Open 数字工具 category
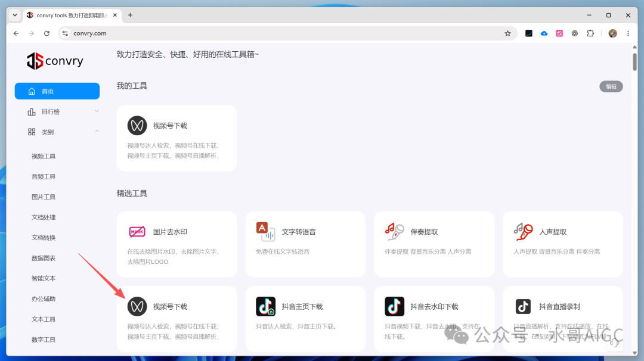 click(x=44, y=340)
